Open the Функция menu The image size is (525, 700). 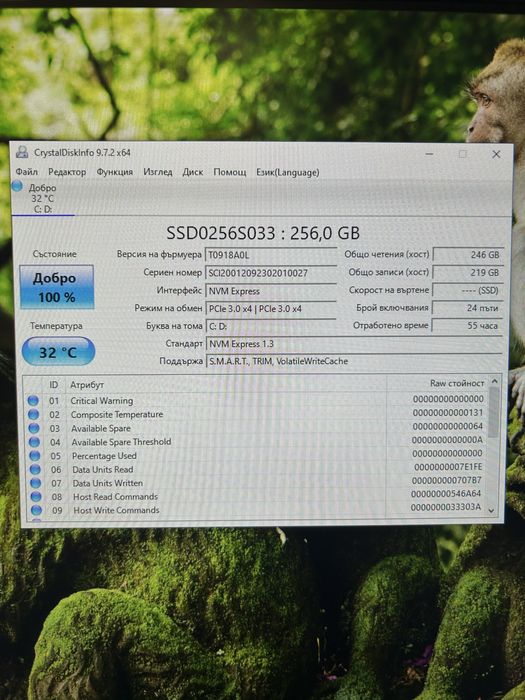(115, 172)
